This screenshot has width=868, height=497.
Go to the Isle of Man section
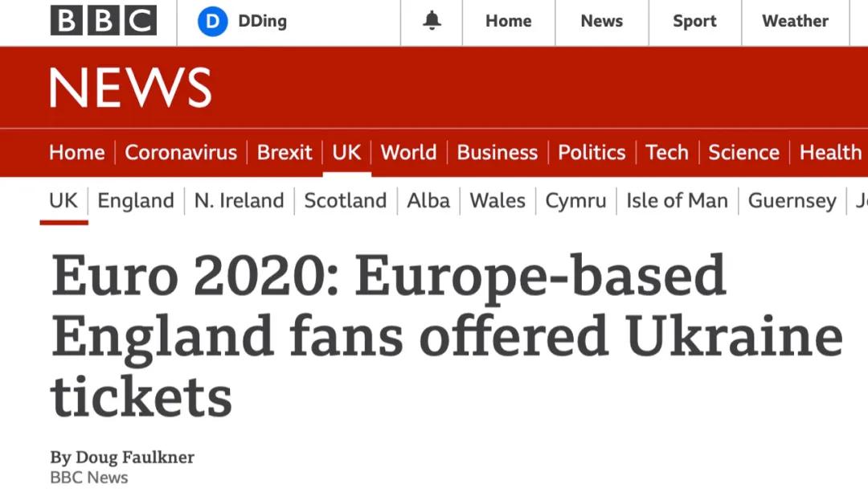[677, 200]
